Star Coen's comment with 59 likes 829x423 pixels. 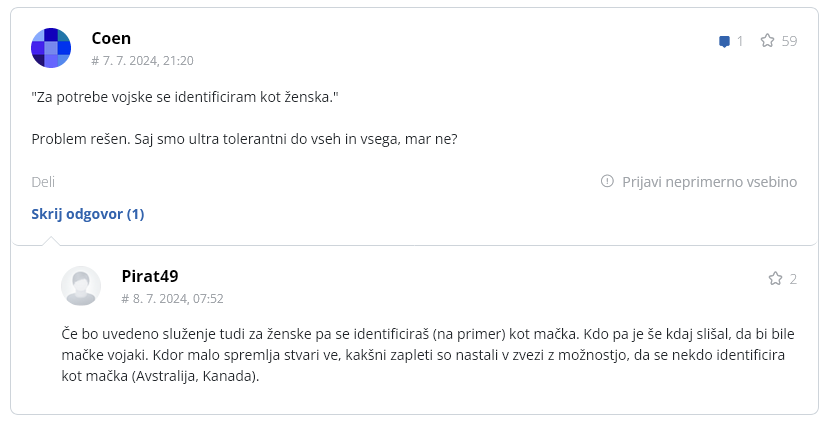pos(767,41)
